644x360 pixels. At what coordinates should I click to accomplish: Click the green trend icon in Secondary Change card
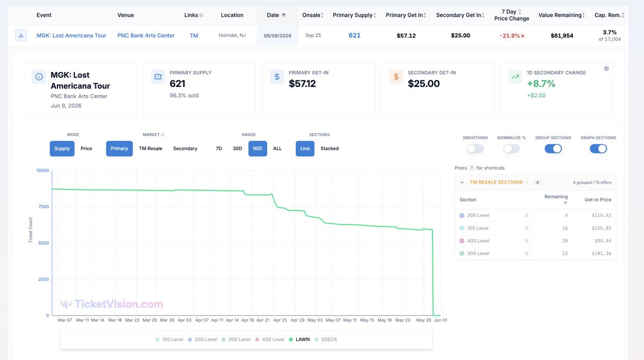point(515,77)
